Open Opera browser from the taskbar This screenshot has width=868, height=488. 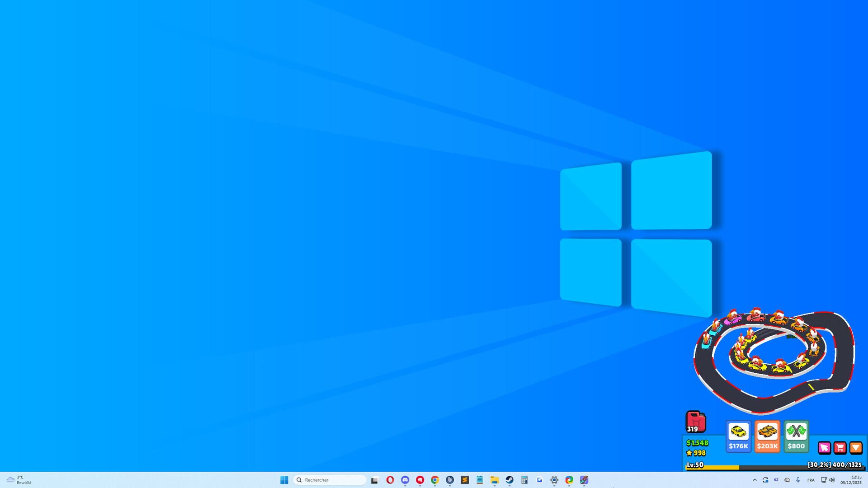390,480
